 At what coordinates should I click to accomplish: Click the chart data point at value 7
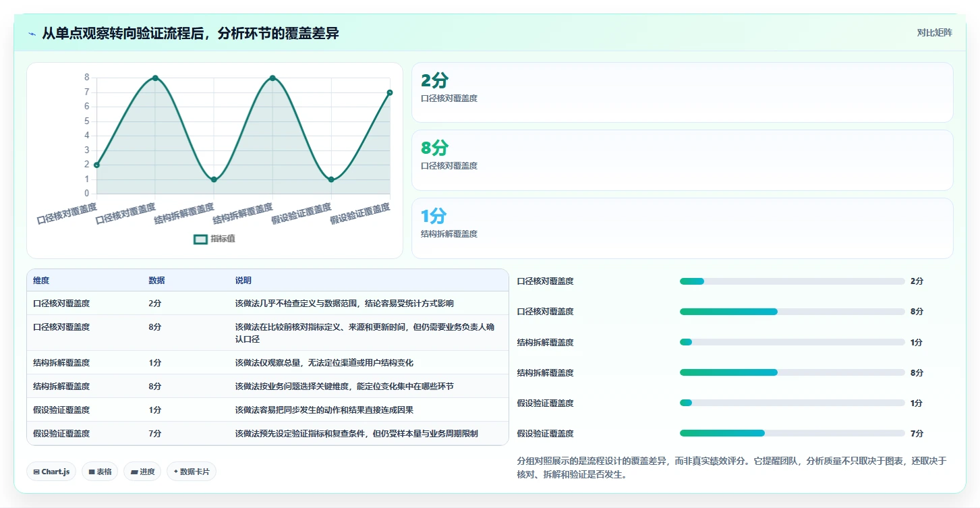click(x=390, y=92)
